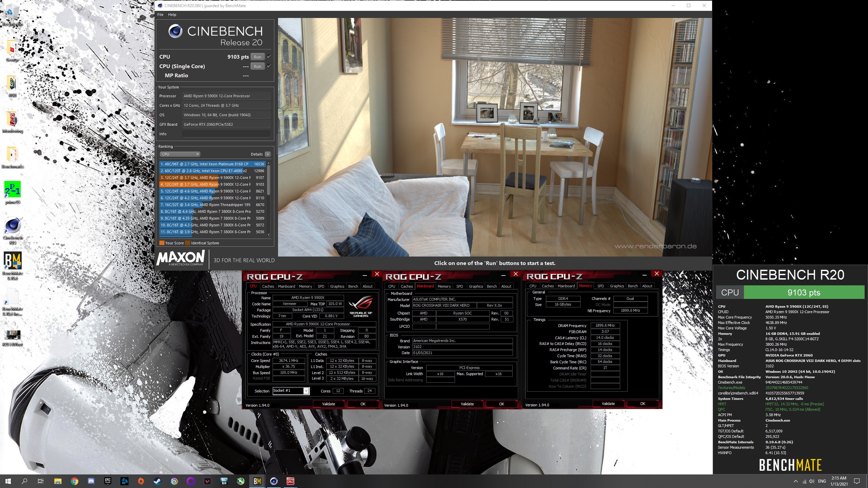This screenshot has width=868, height=488.
Task: Open Battle.net from the taskbar
Action: (124, 481)
